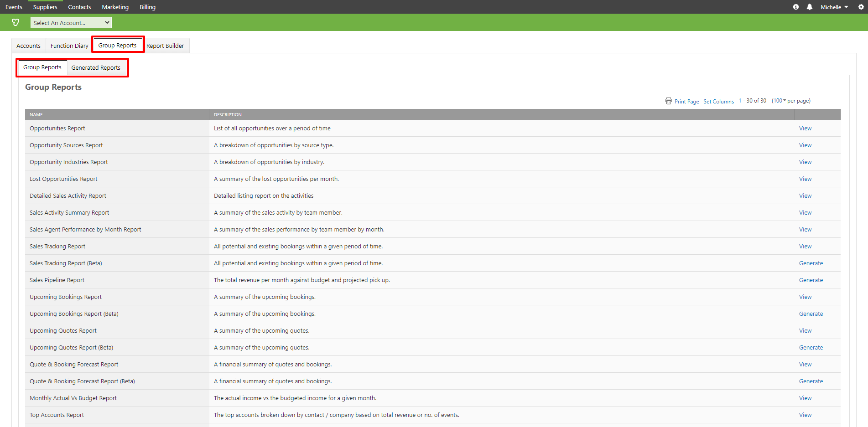
Task: Click the Opportunity Sources Report name cell
Action: click(x=117, y=145)
